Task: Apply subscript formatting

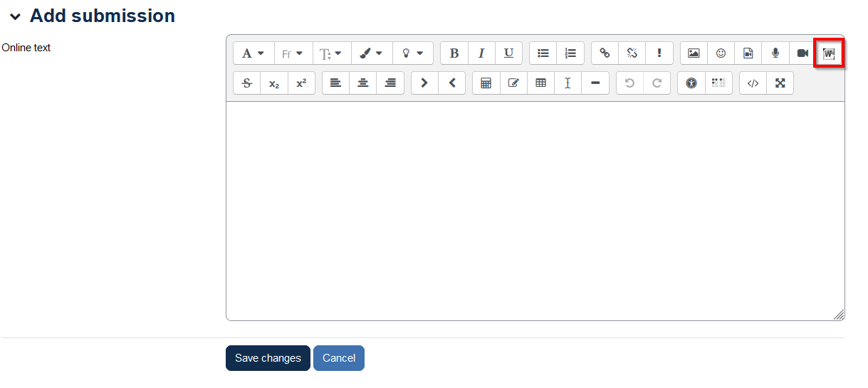Action: (x=274, y=83)
